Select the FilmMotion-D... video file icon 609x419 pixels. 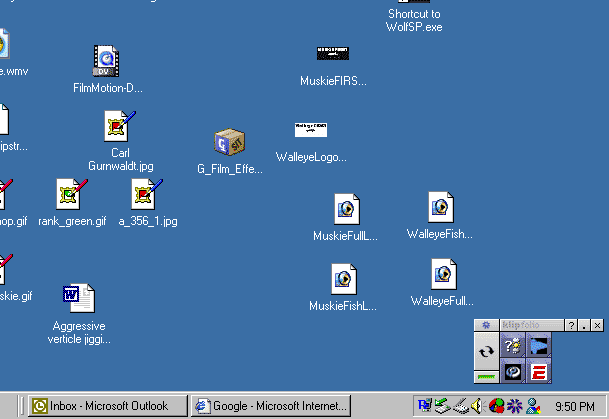click(105, 62)
